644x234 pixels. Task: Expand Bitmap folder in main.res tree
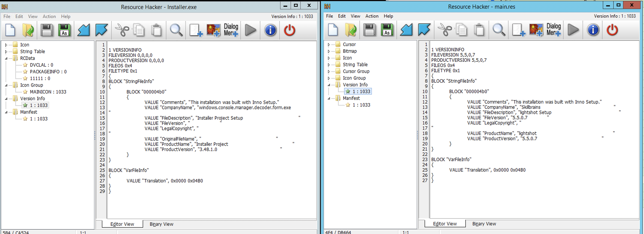[x=329, y=51]
